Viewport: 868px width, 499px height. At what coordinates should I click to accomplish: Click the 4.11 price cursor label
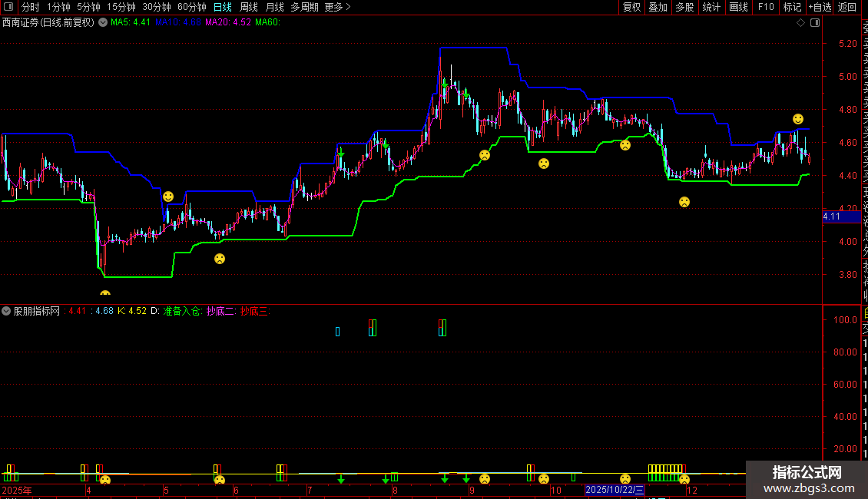[x=841, y=216]
